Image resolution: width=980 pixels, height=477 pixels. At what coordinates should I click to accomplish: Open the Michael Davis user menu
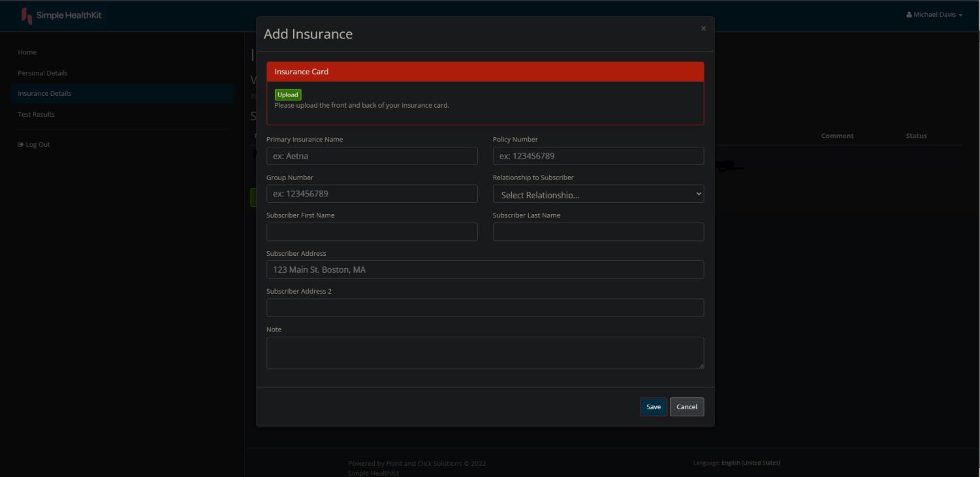click(934, 15)
